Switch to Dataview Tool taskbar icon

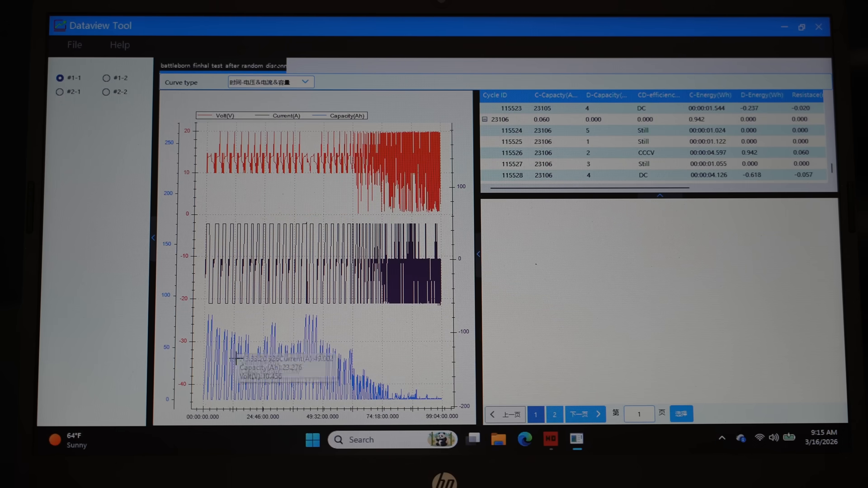pyautogui.click(x=576, y=438)
